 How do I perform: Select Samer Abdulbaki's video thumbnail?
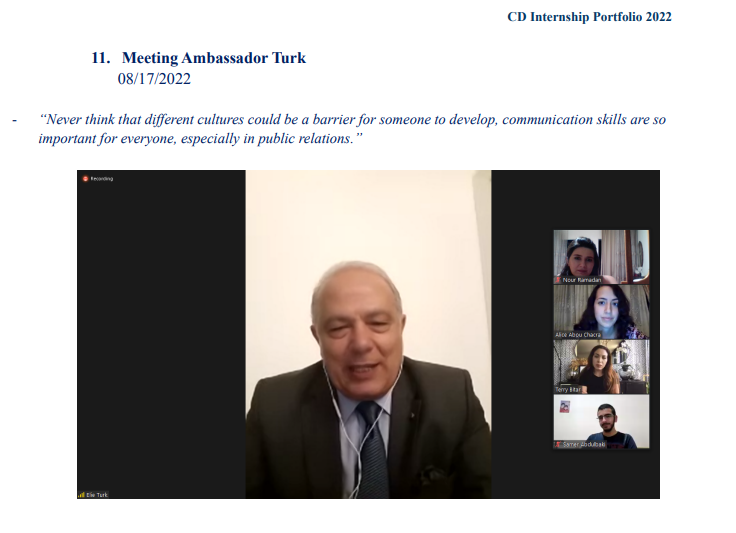coord(601,421)
